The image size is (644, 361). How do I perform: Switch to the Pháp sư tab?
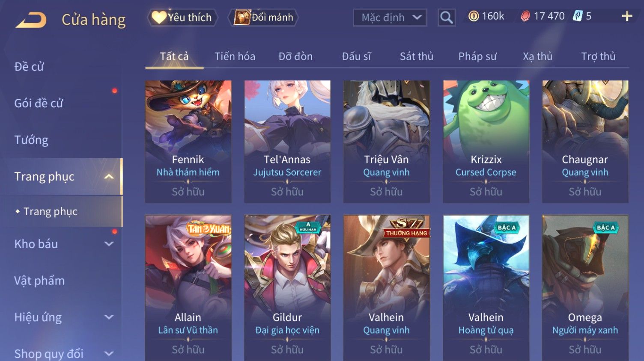point(477,56)
